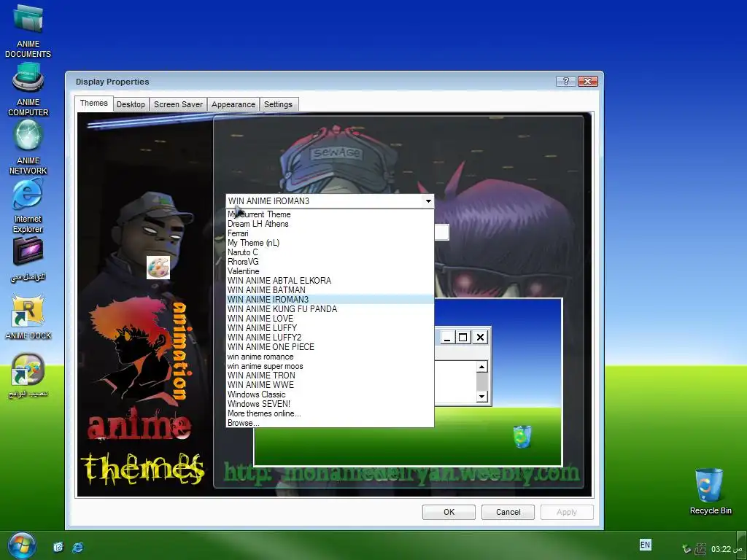Click the paint palette icon in the dialog
747x560 pixels.
pyautogui.click(x=158, y=268)
